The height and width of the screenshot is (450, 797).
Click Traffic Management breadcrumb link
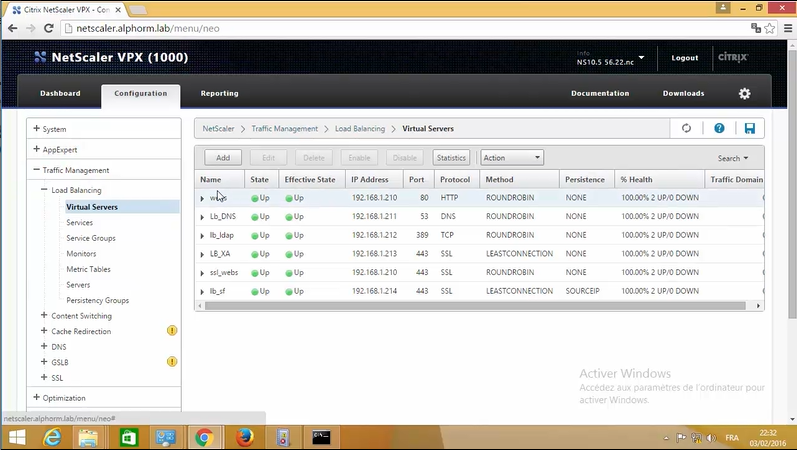(285, 129)
